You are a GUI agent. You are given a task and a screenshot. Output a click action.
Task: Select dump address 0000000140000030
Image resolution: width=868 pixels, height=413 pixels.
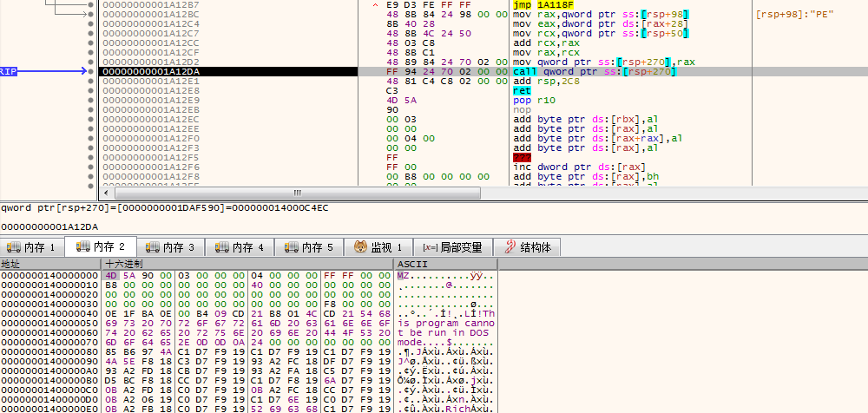pyautogui.click(x=49, y=304)
